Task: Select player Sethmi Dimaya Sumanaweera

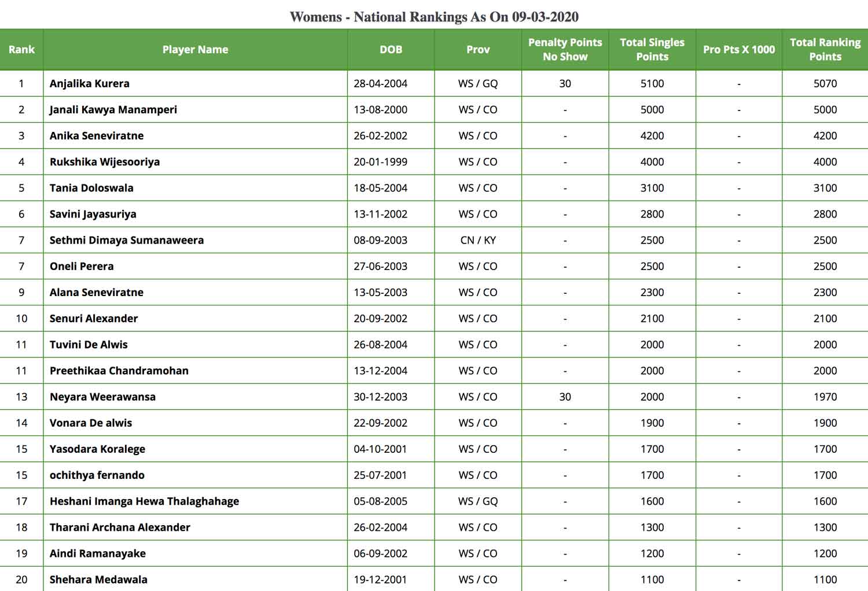Action: click(127, 240)
